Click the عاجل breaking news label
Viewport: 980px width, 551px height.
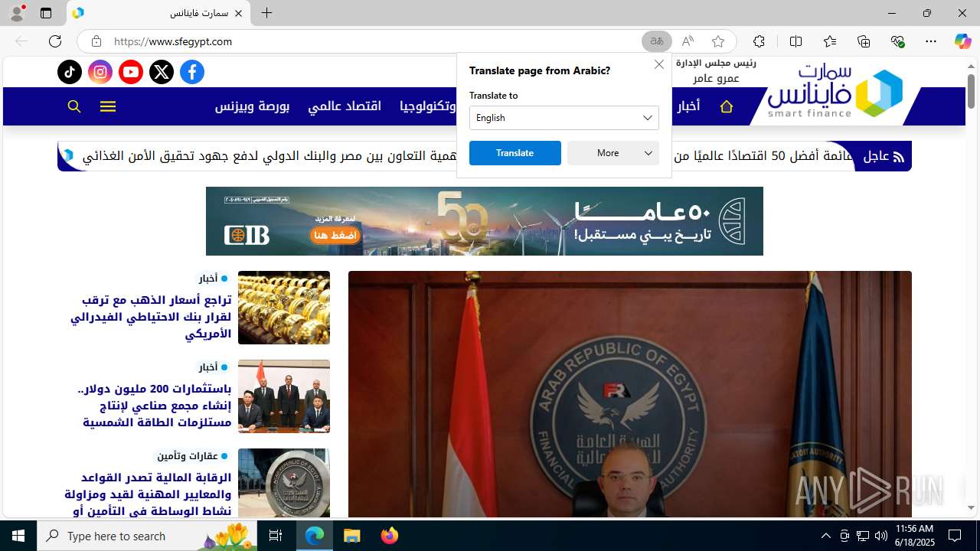884,156
